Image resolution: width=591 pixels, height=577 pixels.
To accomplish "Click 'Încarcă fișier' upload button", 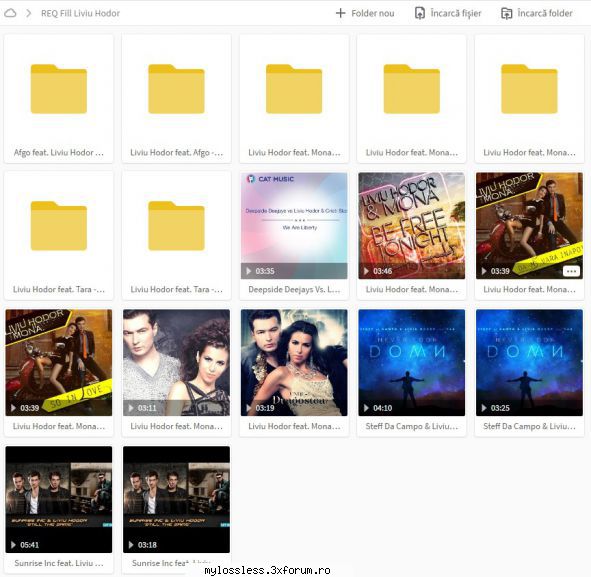I will [448, 13].
